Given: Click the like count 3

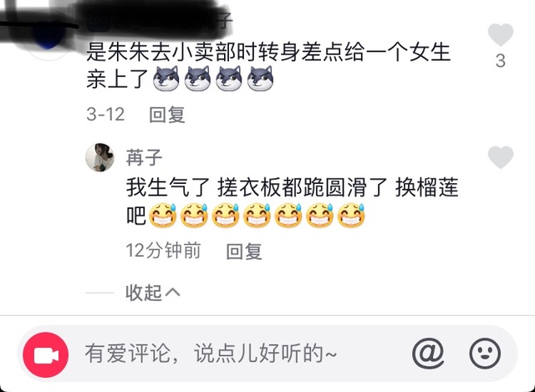Looking at the screenshot, I should point(501,61).
